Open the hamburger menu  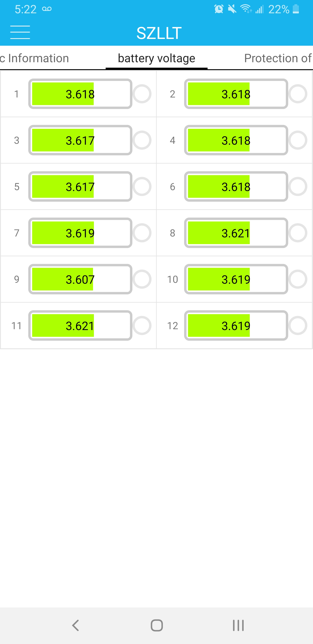(20, 32)
